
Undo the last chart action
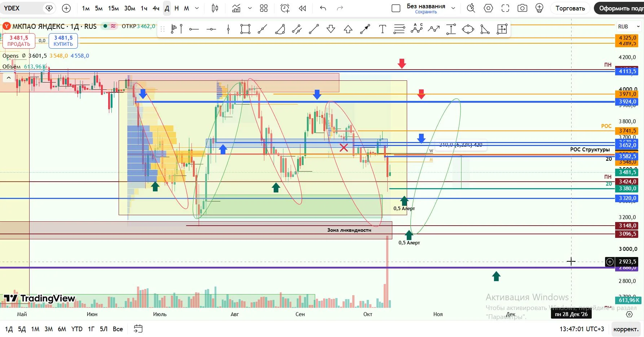point(323,8)
